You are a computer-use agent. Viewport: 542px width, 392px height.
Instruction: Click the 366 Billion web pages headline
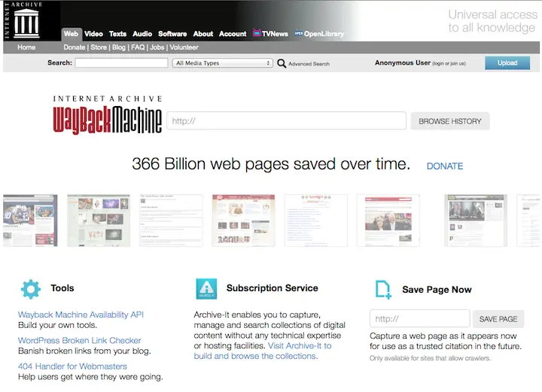coord(271,164)
